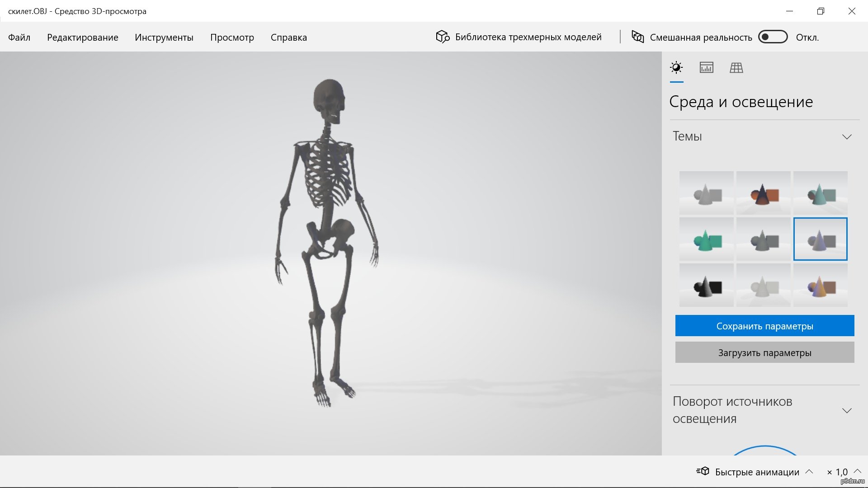Open the Grid and views panel icon
868x488 pixels.
tap(736, 68)
